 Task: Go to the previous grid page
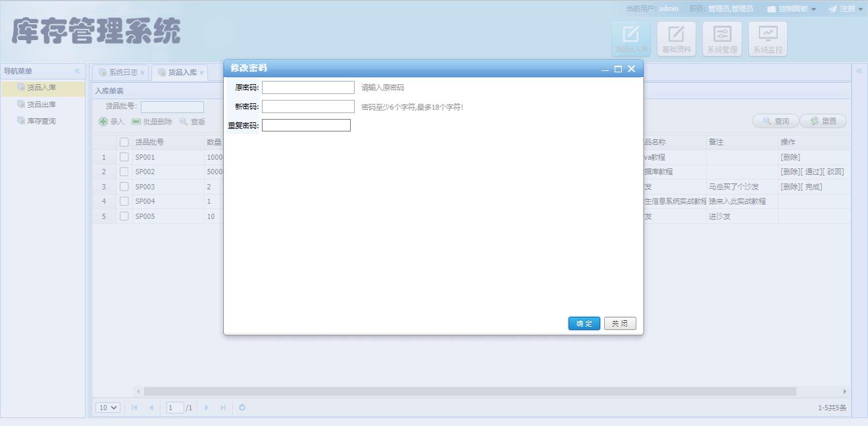(151, 408)
